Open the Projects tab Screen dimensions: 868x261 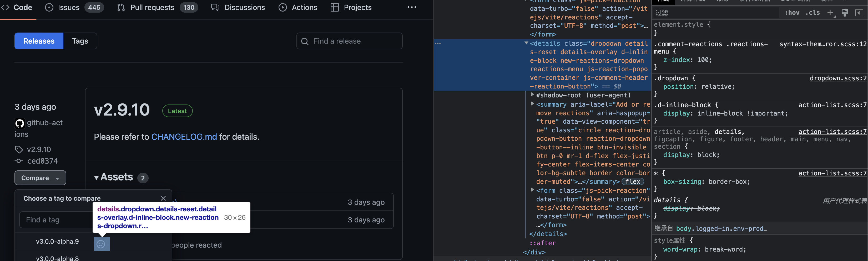(x=351, y=7)
